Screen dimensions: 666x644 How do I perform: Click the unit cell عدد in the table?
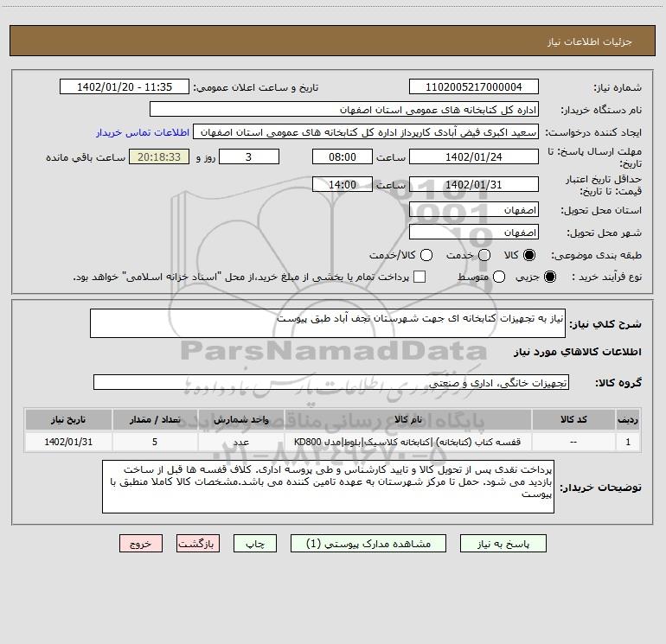tap(240, 442)
